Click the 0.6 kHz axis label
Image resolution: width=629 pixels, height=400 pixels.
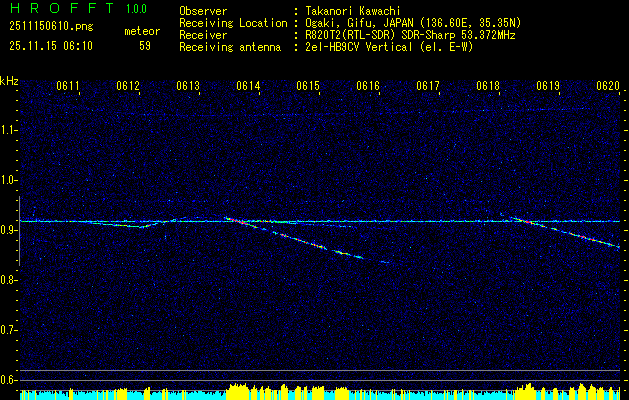tap(9, 380)
